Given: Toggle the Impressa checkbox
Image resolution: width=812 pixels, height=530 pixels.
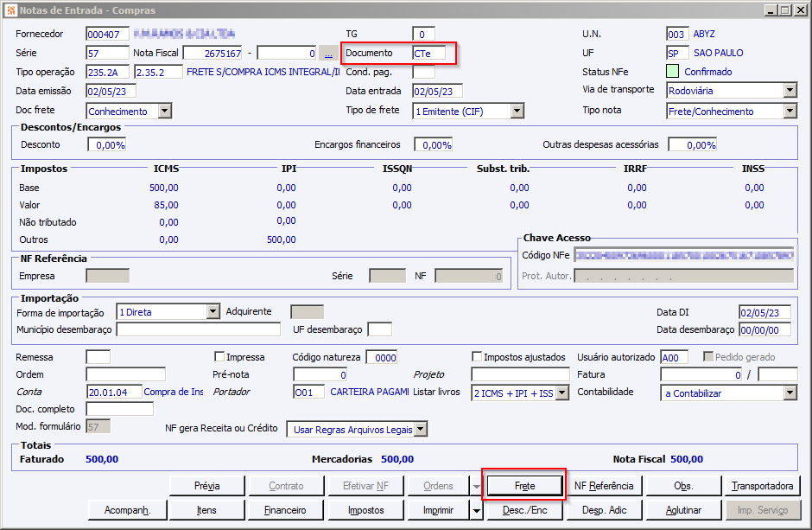Looking at the screenshot, I should point(219,357).
